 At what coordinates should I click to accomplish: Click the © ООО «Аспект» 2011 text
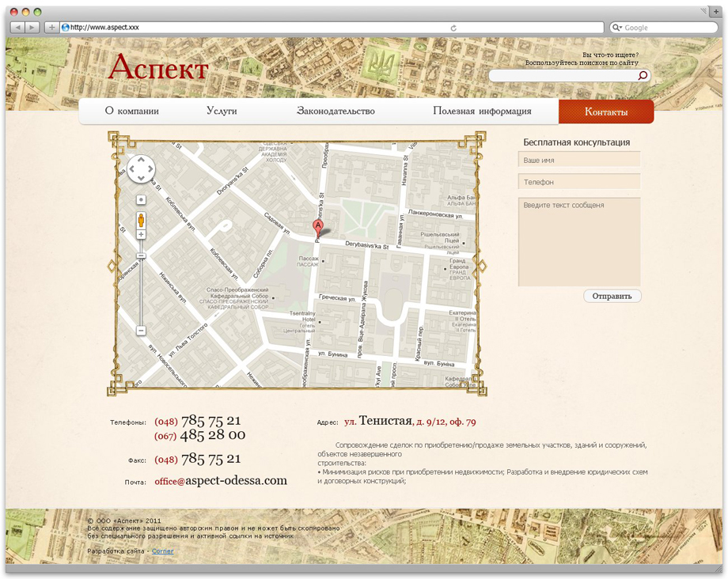124,520
